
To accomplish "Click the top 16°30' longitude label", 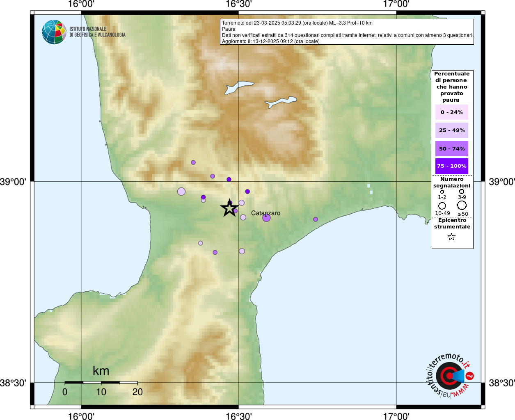I will 239,4.
